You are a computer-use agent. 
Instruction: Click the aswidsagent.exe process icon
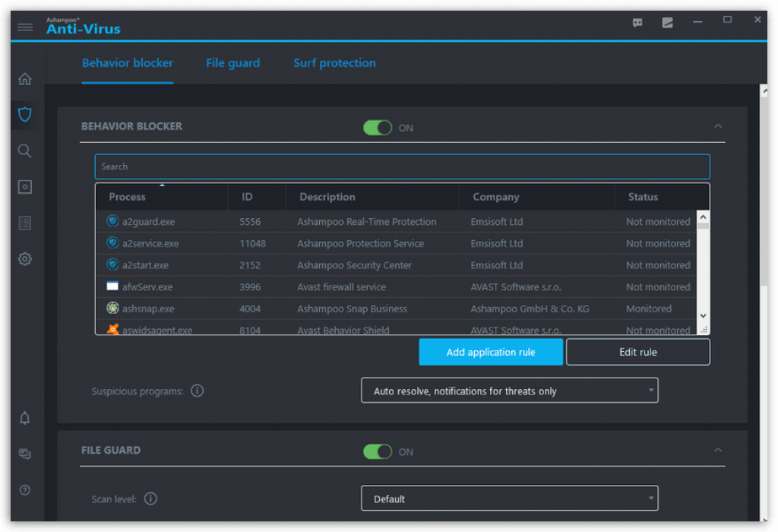(x=112, y=329)
